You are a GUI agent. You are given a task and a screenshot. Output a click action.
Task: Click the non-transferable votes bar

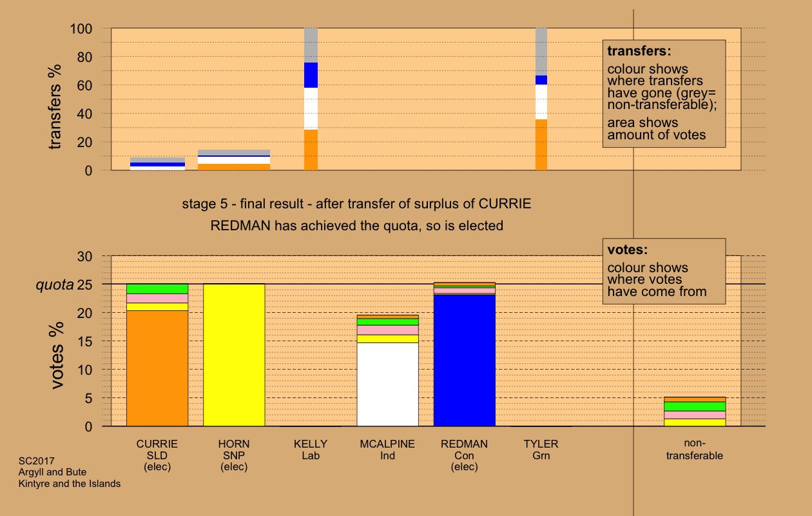(695, 412)
